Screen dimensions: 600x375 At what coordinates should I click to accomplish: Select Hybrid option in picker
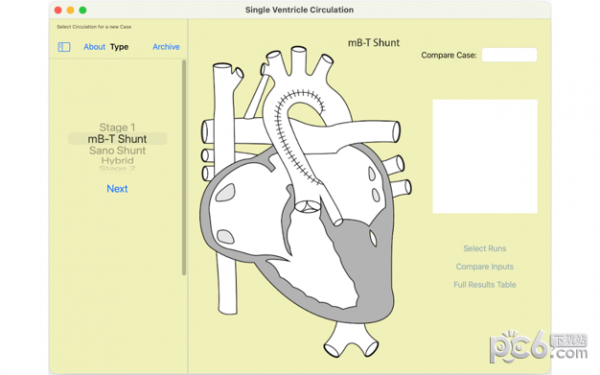coord(117,160)
